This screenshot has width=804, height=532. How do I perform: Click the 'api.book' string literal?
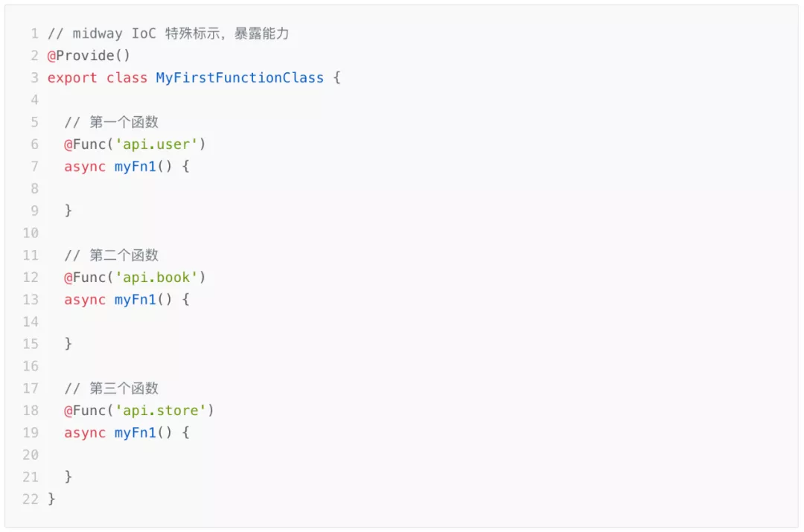point(156,278)
